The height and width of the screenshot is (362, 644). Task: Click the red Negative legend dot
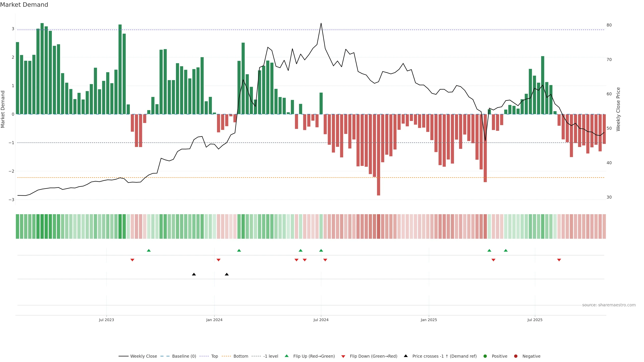point(516,356)
